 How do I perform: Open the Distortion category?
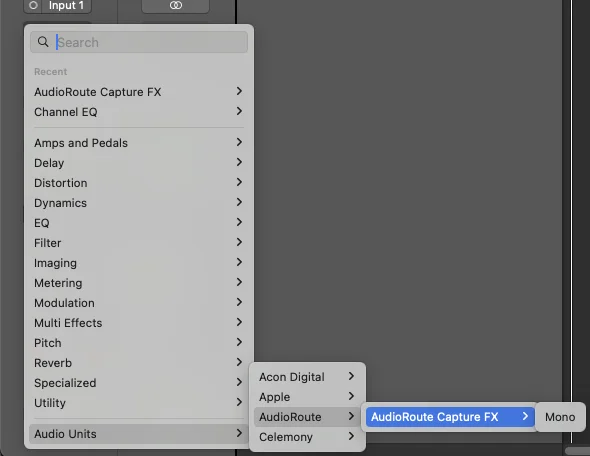pyautogui.click(x=139, y=183)
